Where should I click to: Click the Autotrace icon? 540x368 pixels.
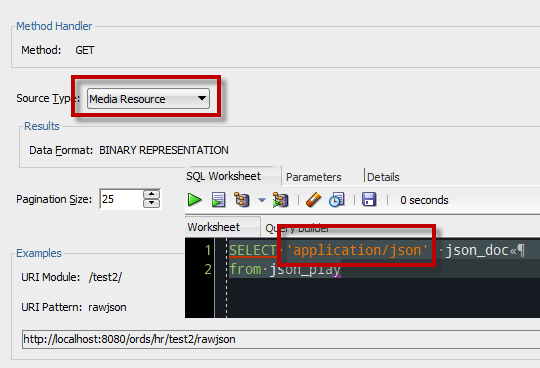[x=280, y=200]
